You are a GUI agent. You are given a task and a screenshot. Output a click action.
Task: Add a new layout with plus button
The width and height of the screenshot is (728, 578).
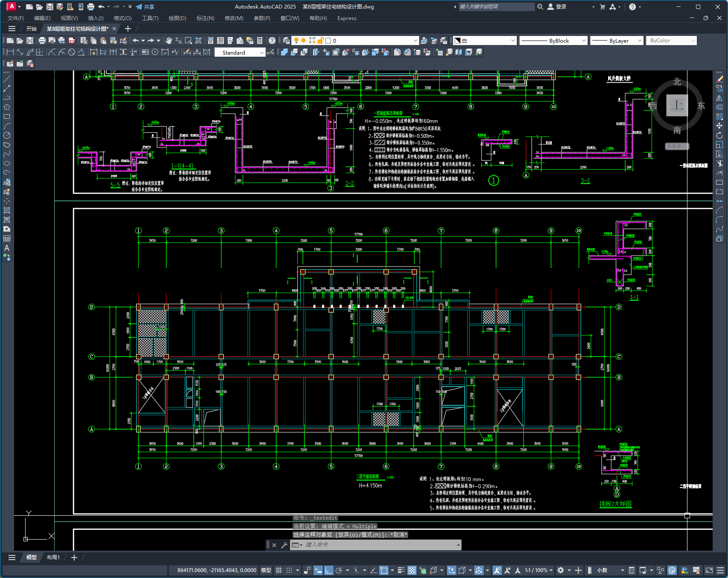point(74,558)
